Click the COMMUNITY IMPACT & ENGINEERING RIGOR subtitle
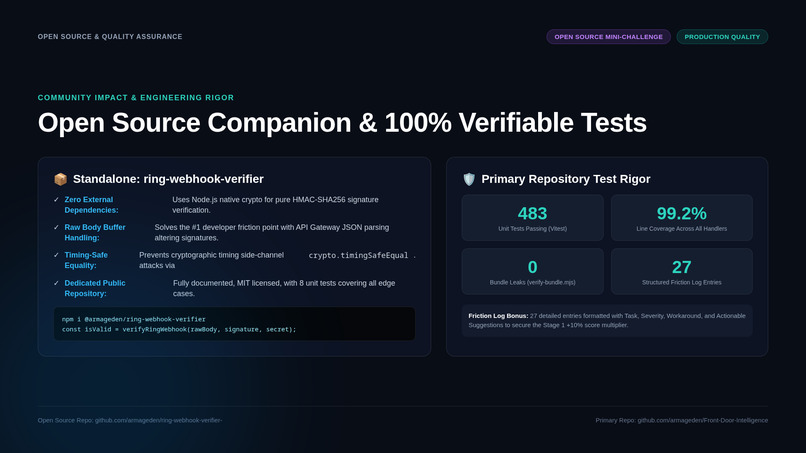Viewport: 806px width, 453px height. pos(136,98)
